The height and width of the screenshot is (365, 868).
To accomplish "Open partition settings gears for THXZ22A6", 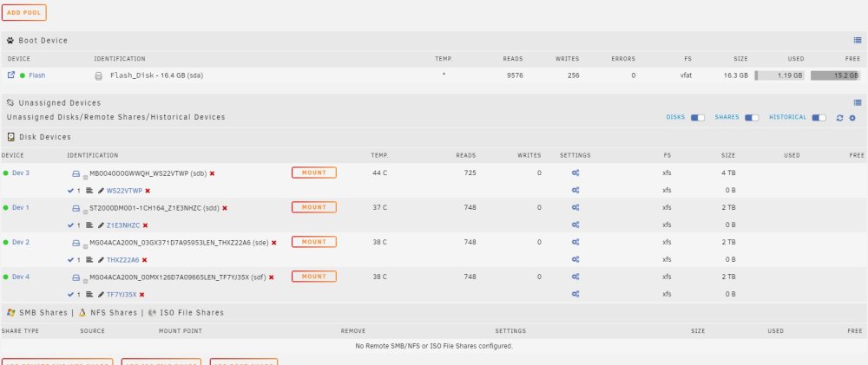I will [575, 259].
